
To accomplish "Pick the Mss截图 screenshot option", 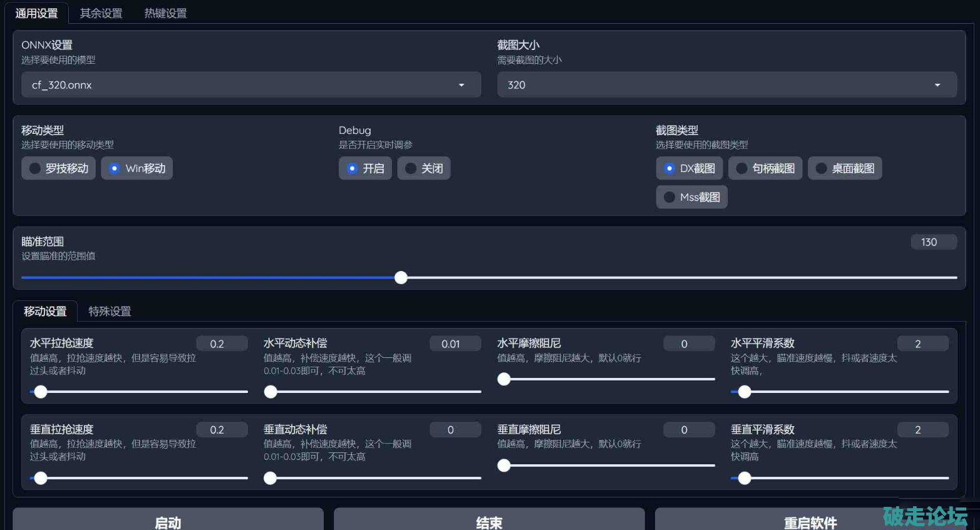I will click(x=691, y=197).
